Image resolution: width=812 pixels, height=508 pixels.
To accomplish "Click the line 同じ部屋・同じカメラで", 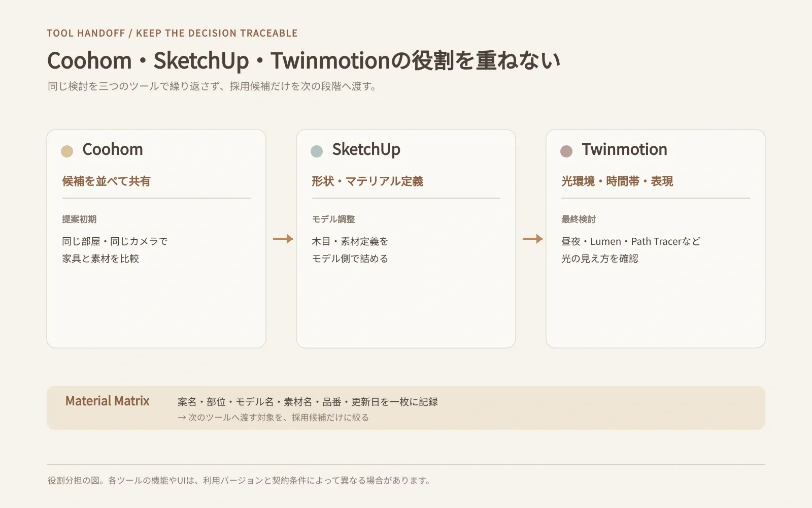I will 115,241.
